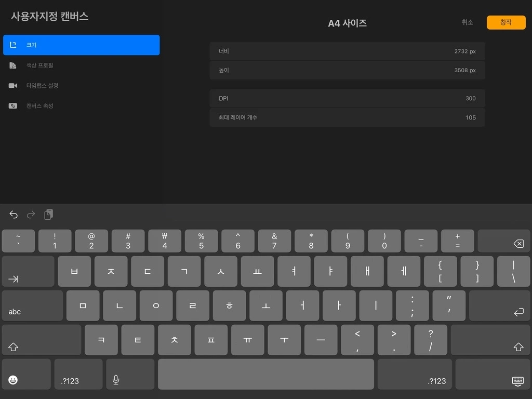
Task: Tap the ㅐ key
Action: point(367,271)
